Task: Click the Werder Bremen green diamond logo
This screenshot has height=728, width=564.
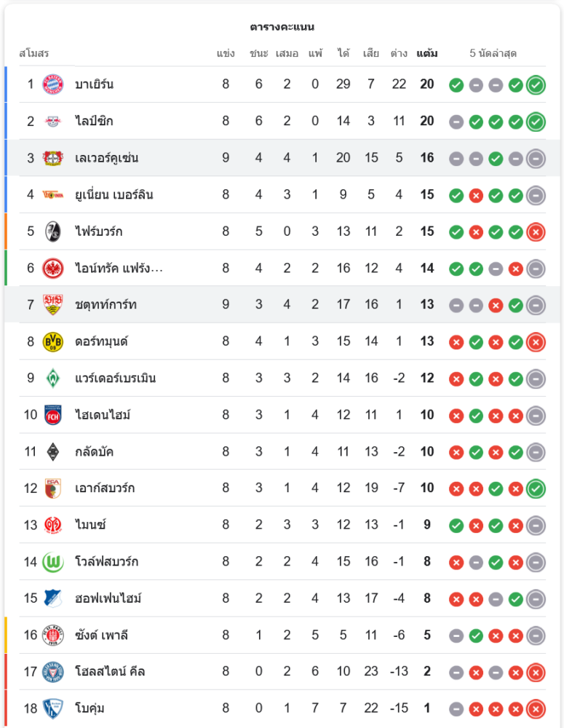Action: pos(52,379)
